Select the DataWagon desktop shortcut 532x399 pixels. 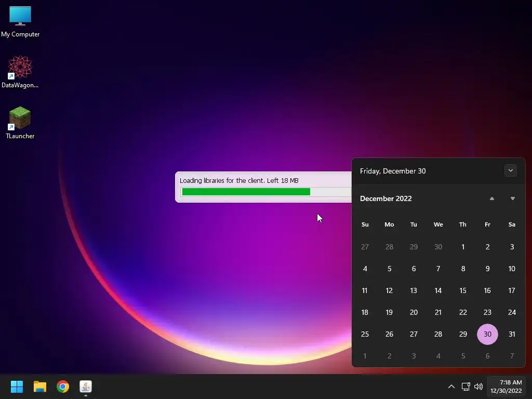[20, 72]
